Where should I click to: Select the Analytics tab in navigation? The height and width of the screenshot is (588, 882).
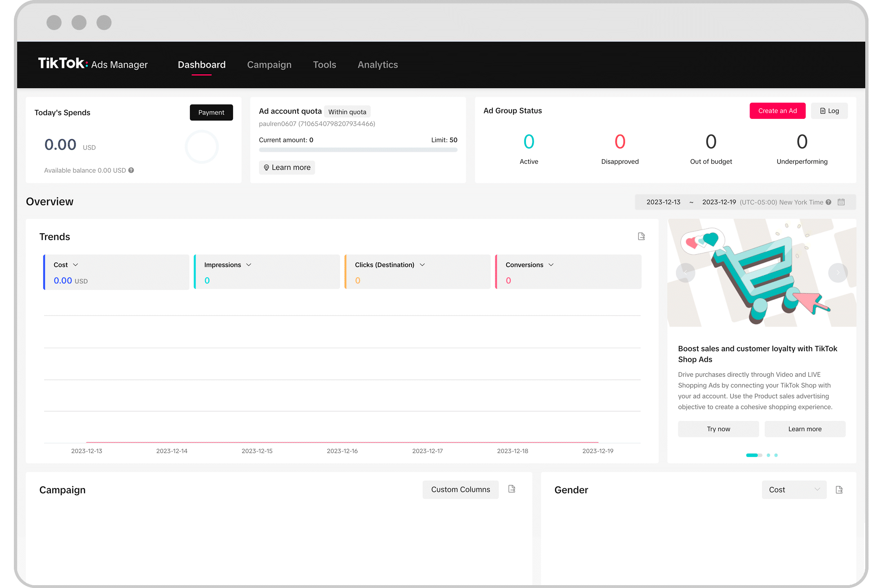click(377, 65)
